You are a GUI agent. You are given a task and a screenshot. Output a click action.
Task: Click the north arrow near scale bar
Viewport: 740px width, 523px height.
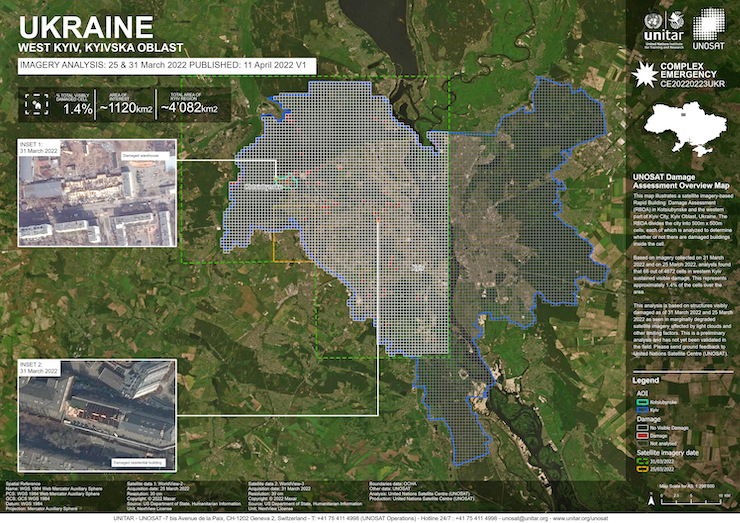[x=650, y=495]
